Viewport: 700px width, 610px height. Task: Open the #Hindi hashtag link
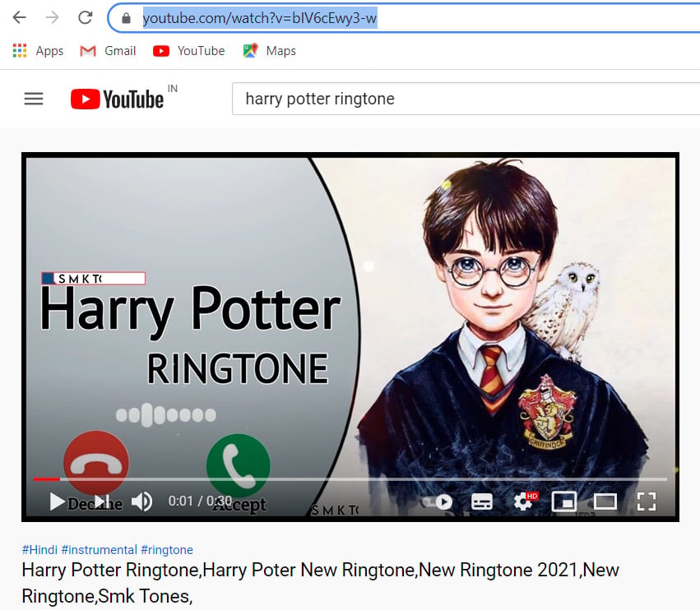tap(39, 550)
